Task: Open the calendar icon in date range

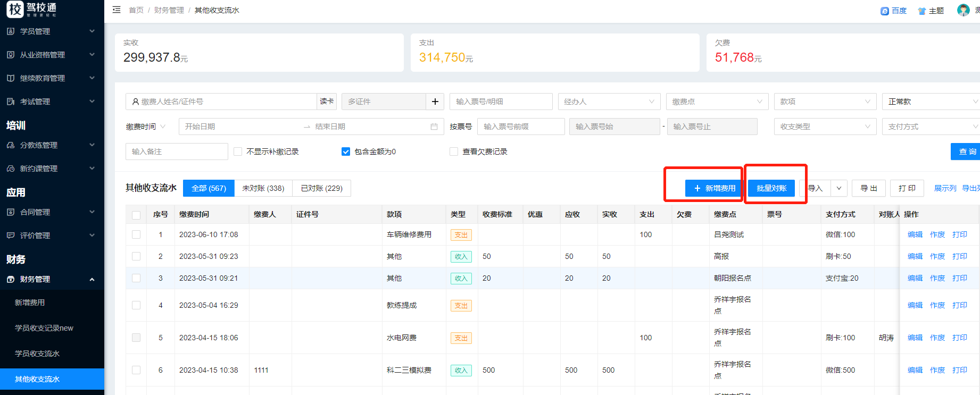Action: pyautogui.click(x=434, y=127)
